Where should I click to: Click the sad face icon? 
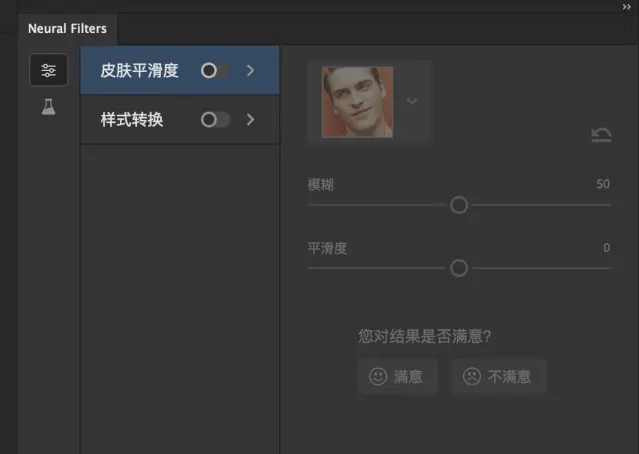[x=472, y=376]
